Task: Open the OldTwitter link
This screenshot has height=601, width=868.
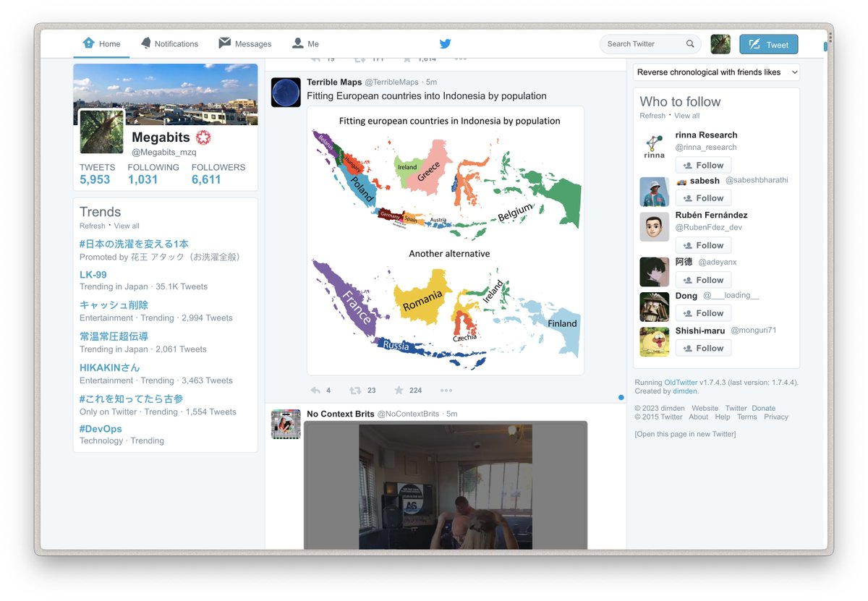Action: point(681,383)
